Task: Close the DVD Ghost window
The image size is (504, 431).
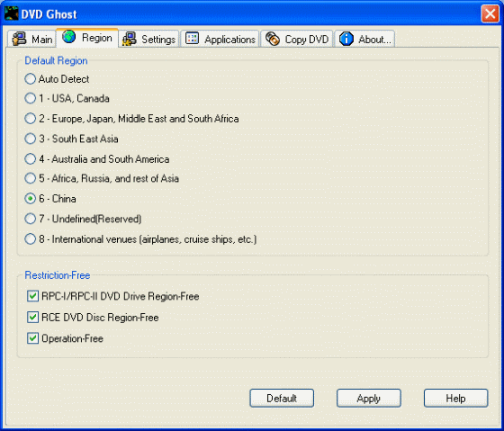Action: point(490,13)
